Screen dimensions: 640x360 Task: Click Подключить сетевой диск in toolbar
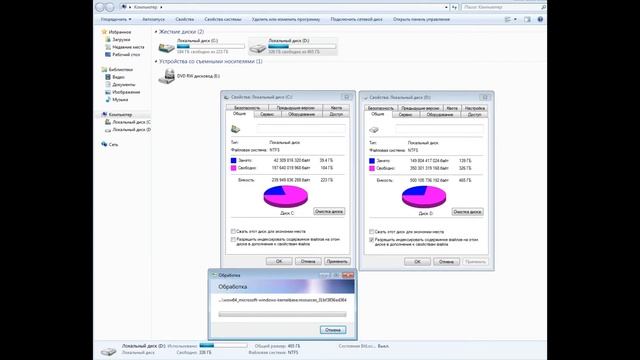[357, 19]
